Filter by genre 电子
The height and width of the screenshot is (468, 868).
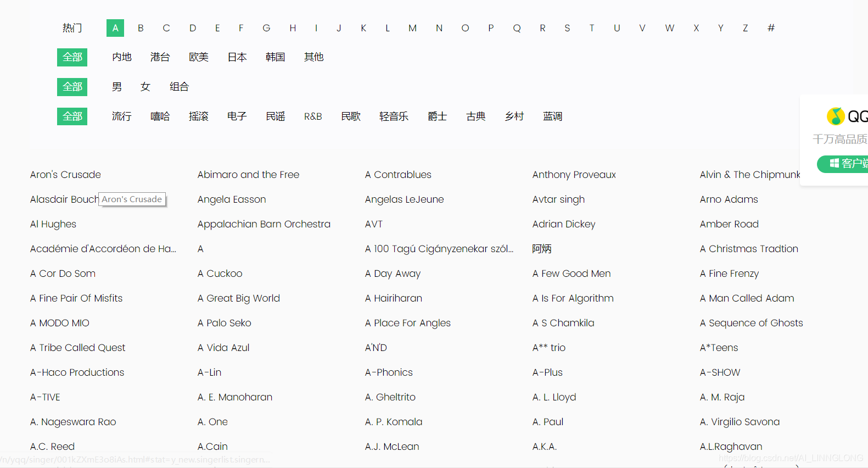(237, 116)
